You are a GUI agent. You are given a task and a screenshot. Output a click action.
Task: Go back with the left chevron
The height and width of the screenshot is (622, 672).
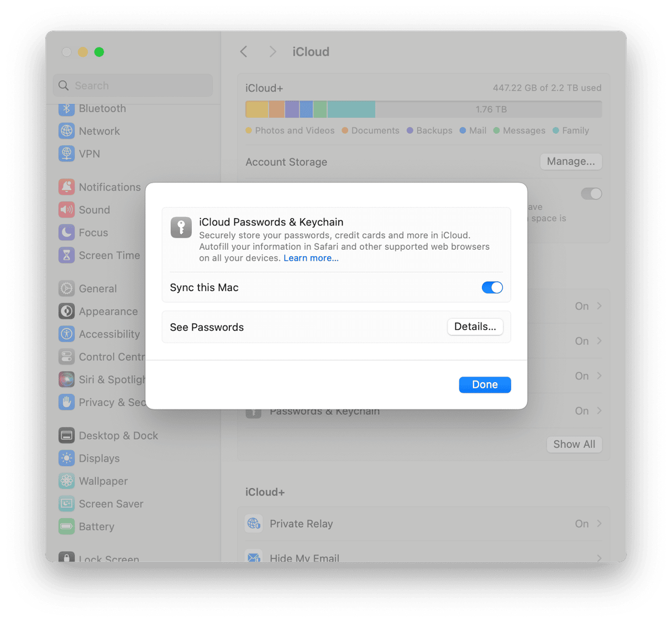point(244,52)
